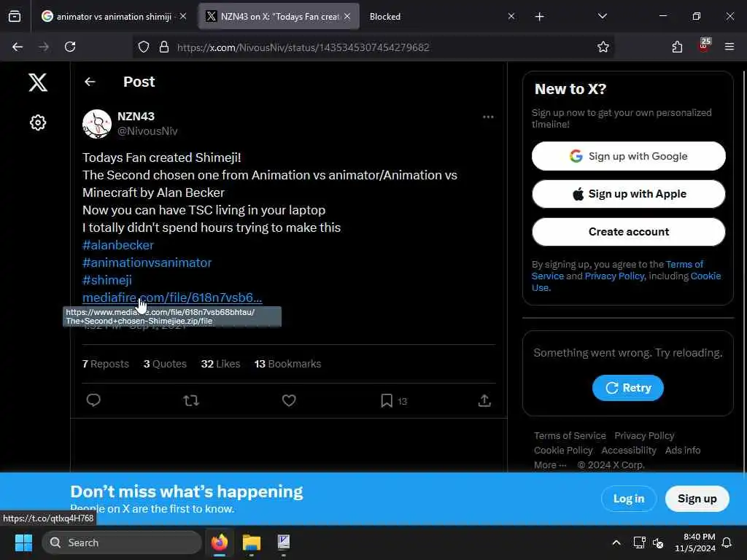747x560 pixels.
Task: Open Firefox hamburger application menu
Action: click(729, 47)
